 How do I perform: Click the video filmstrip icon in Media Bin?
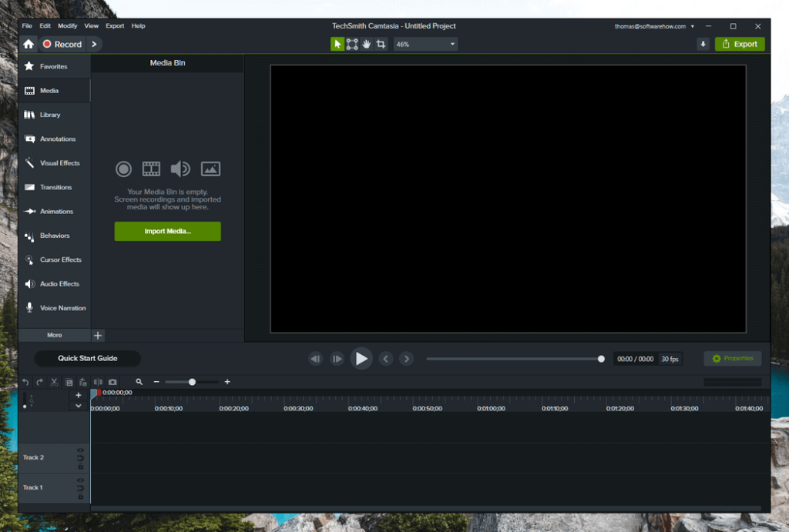151,169
